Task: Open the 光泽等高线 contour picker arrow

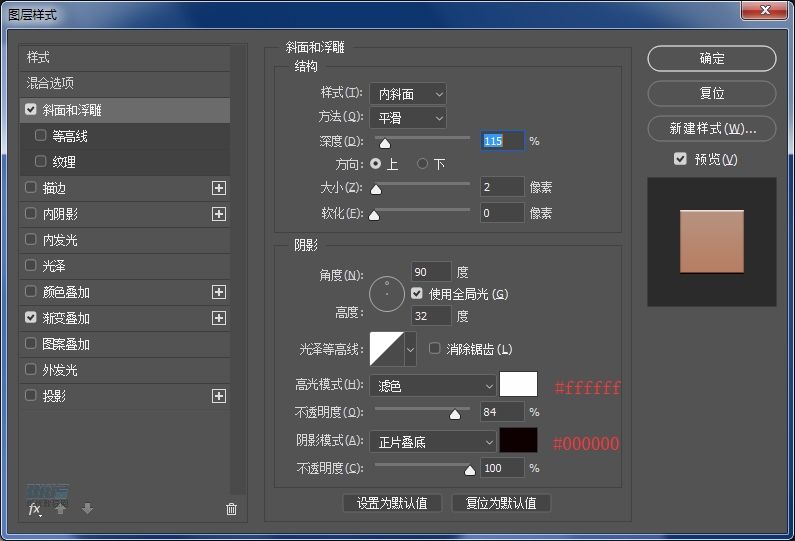Action: click(411, 349)
